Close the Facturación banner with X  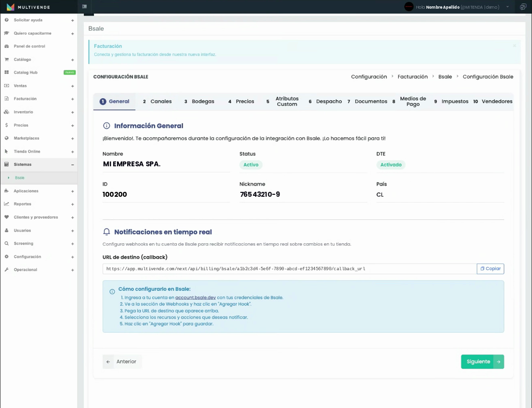pyautogui.click(x=515, y=45)
